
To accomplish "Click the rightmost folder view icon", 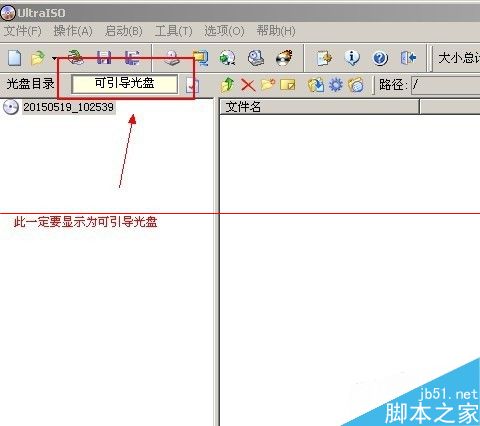I will click(356, 85).
